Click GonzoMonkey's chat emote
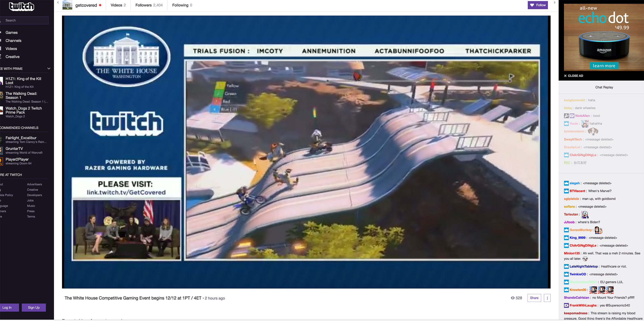 598,230
